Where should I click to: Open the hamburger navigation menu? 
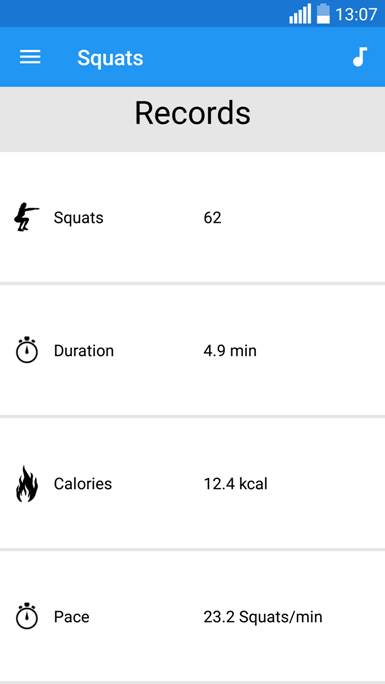point(30,57)
